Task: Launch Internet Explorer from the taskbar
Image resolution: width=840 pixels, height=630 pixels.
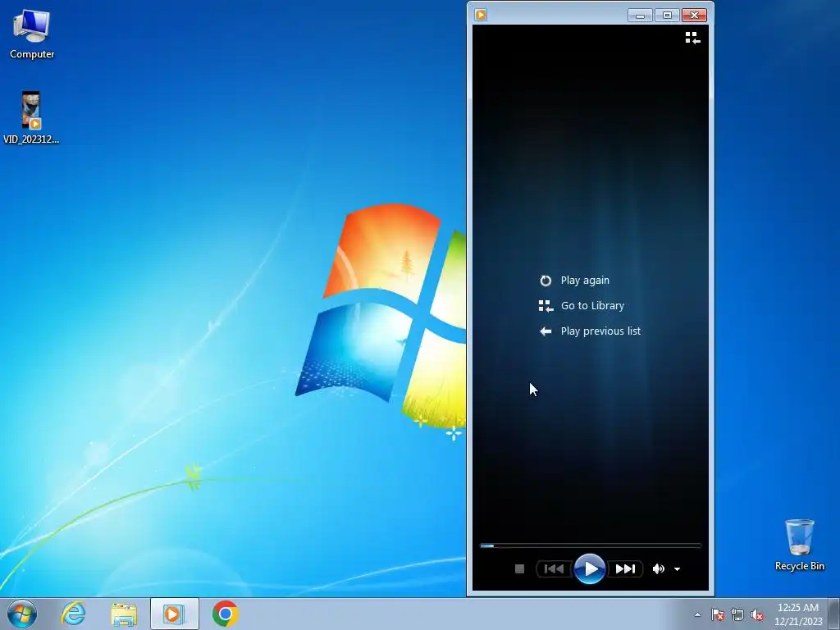Action: [73, 614]
